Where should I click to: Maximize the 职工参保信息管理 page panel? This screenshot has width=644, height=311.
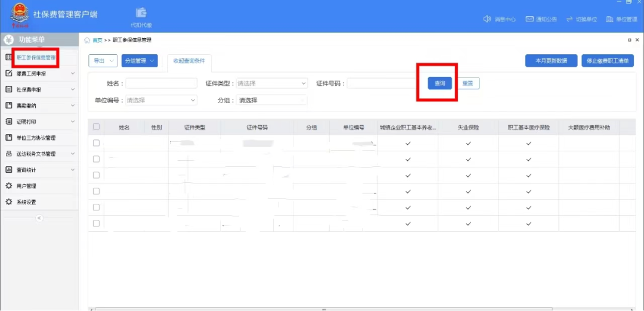[x=630, y=40]
